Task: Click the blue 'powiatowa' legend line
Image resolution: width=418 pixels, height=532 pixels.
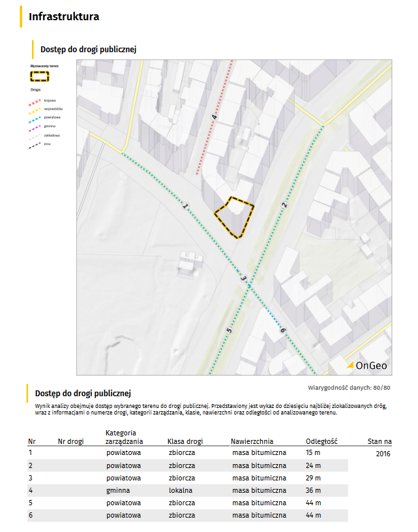Action: pyautogui.click(x=36, y=117)
